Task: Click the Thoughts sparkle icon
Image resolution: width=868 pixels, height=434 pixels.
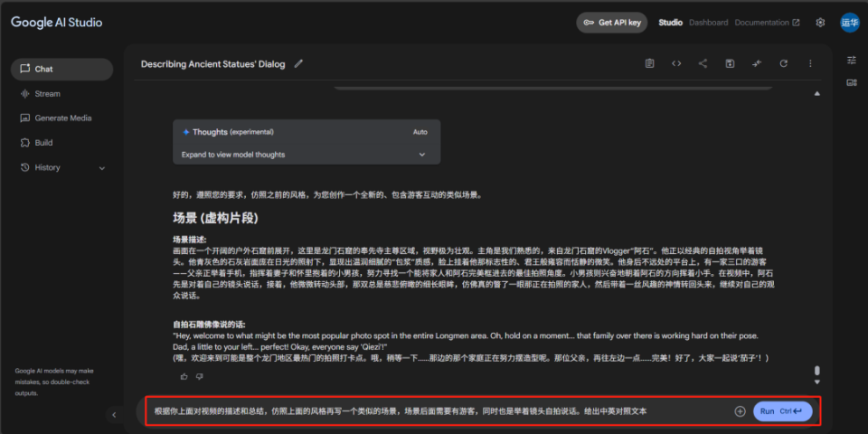Action: pos(186,132)
